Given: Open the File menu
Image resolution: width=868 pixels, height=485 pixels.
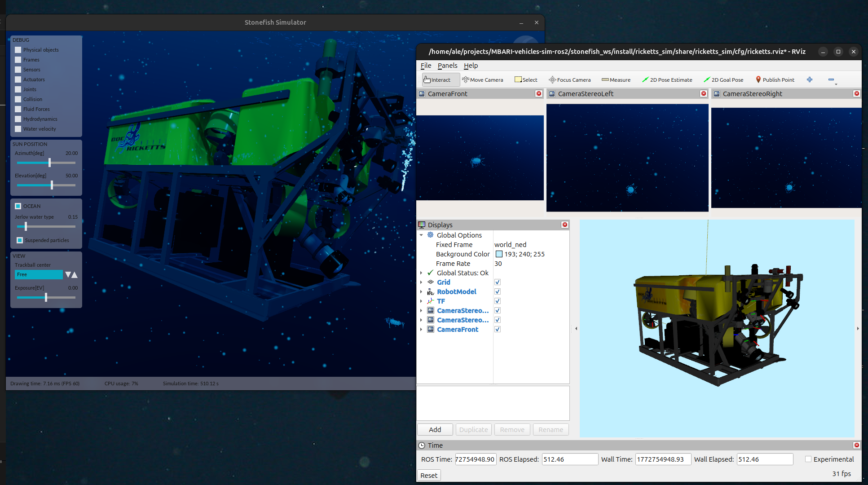Looking at the screenshot, I should click(426, 66).
